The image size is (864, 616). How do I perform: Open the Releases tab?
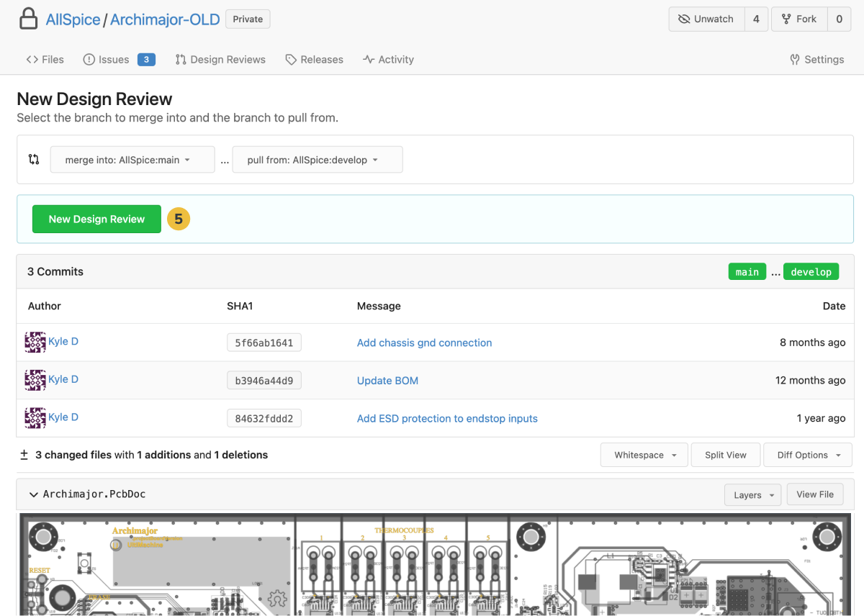pyautogui.click(x=314, y=60)
